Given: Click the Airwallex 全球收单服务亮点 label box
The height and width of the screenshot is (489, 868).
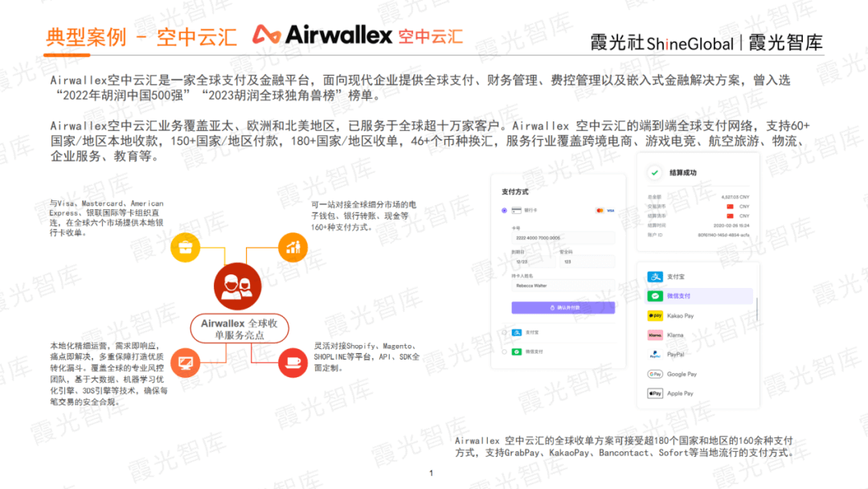Looking at the screenshot, I should [x=240, y=329].
